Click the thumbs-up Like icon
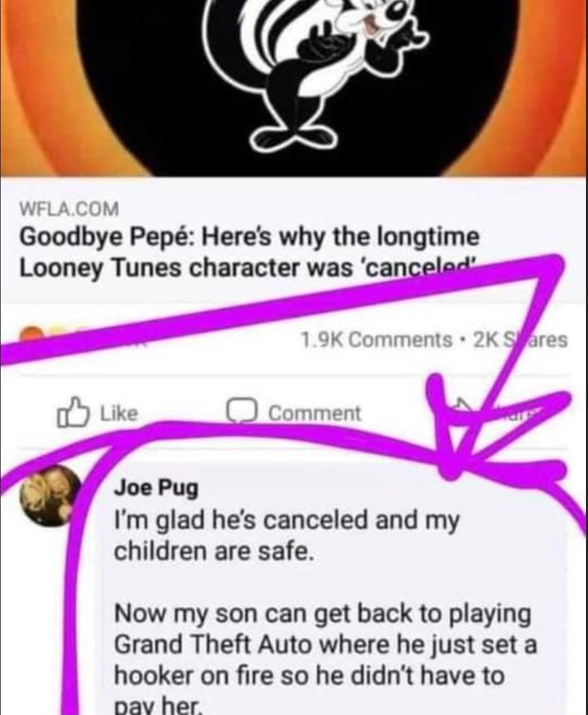588x715 pixels. tap(72, 412)
